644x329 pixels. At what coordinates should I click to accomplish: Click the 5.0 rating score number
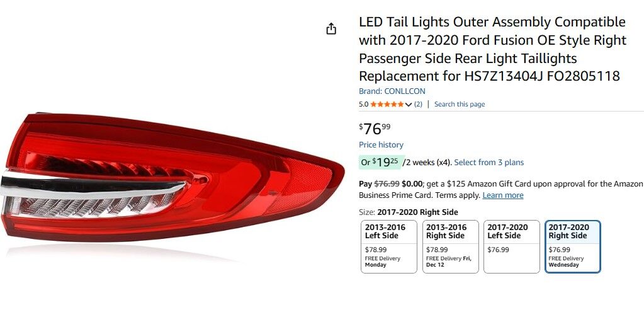tap(363, 105)
